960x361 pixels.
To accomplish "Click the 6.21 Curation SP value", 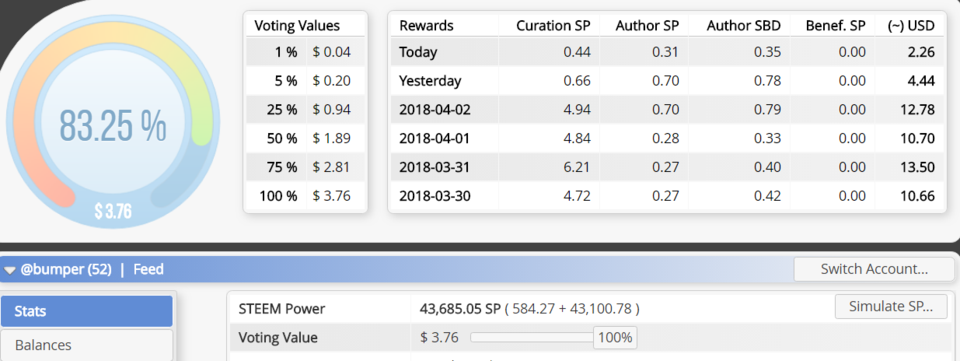I will pos(578,167).
